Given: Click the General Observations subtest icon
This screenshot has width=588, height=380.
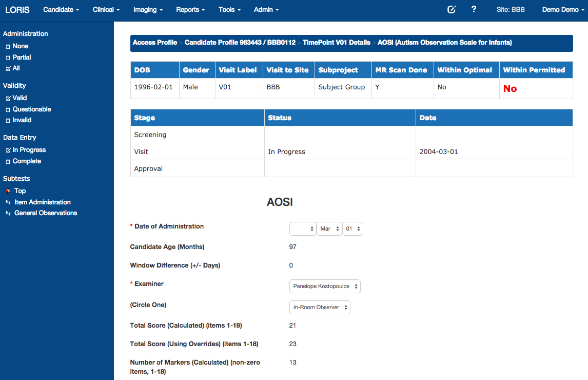Looking at the screenshot, I should [x=8, y=213].
